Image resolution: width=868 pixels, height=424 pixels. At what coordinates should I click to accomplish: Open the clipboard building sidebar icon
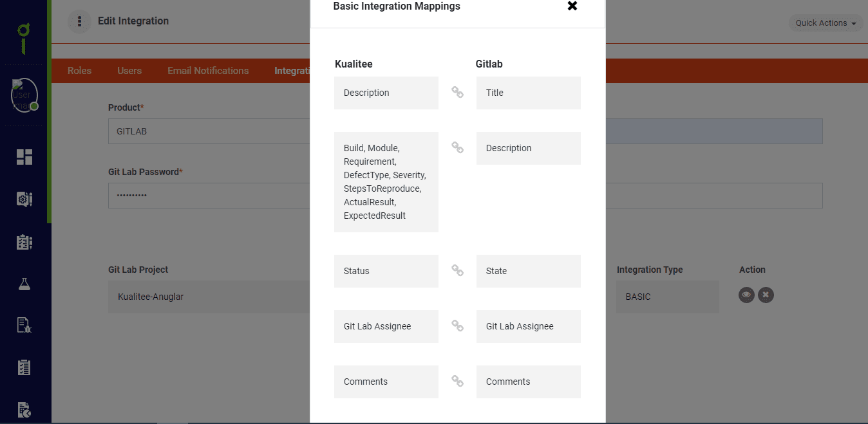pos(24,242)
